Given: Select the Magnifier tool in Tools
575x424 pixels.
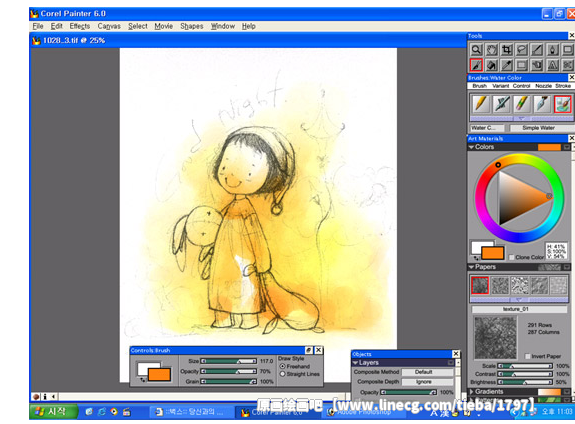Looking at the screenshot, I should click(x=476, y=50).
